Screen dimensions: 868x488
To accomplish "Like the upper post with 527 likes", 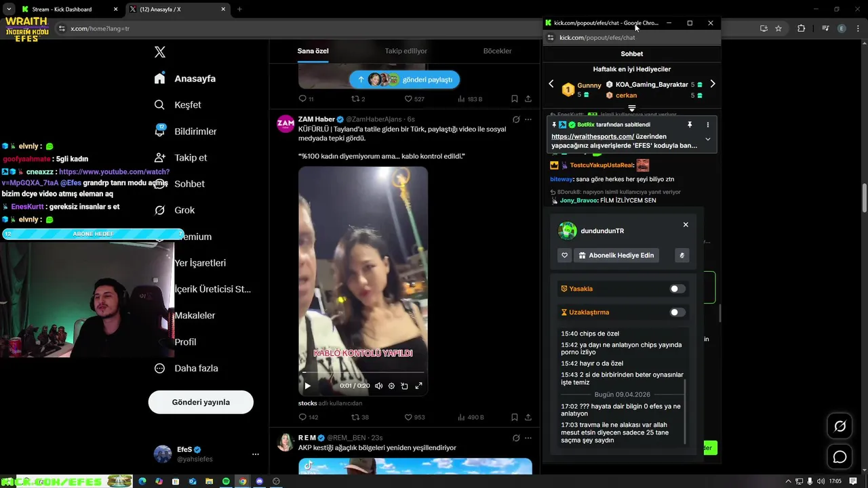I will (x=414, y=99).
